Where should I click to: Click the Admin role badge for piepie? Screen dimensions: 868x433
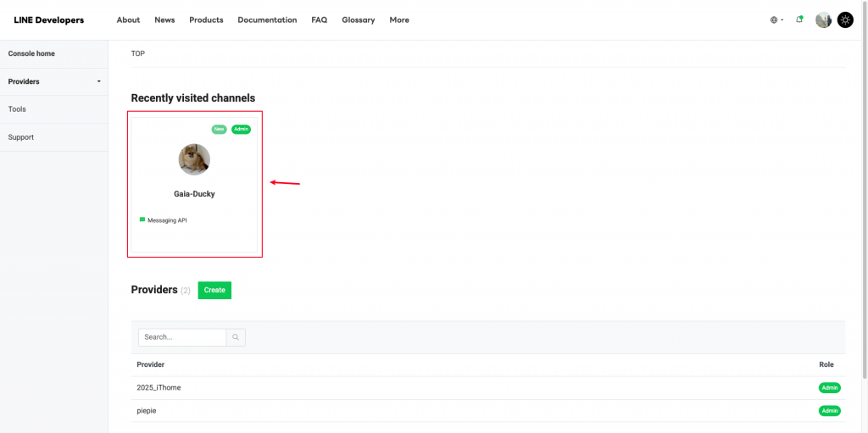830,411
